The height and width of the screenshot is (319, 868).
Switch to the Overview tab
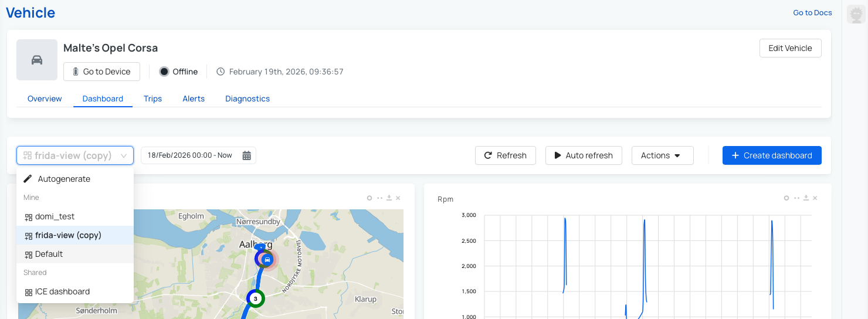point(45,99)
